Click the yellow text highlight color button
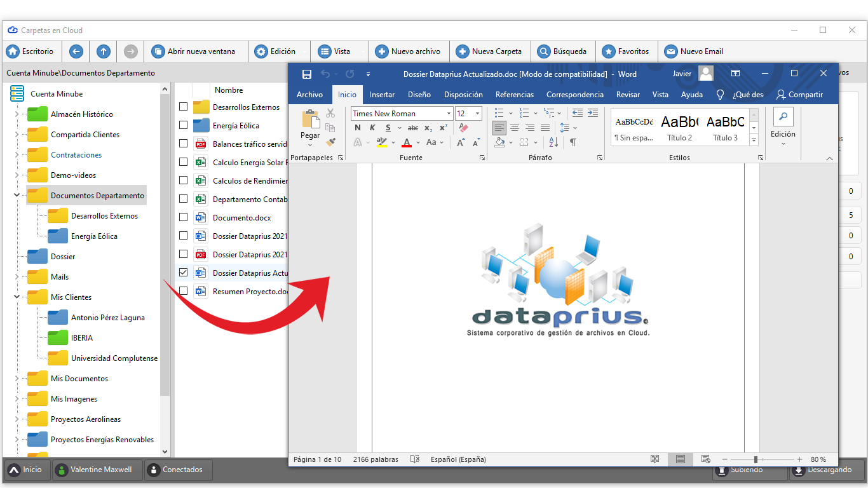Screen dimensions: 868x488 382,142
